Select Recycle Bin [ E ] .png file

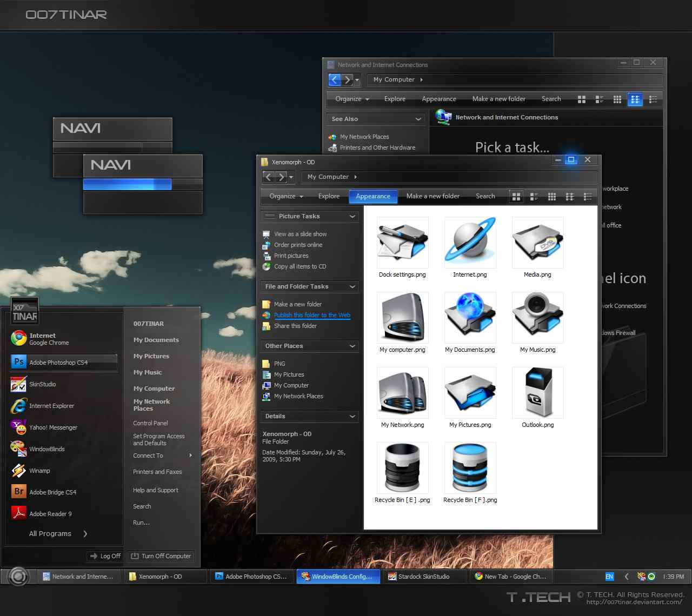(x=402, y=468)
